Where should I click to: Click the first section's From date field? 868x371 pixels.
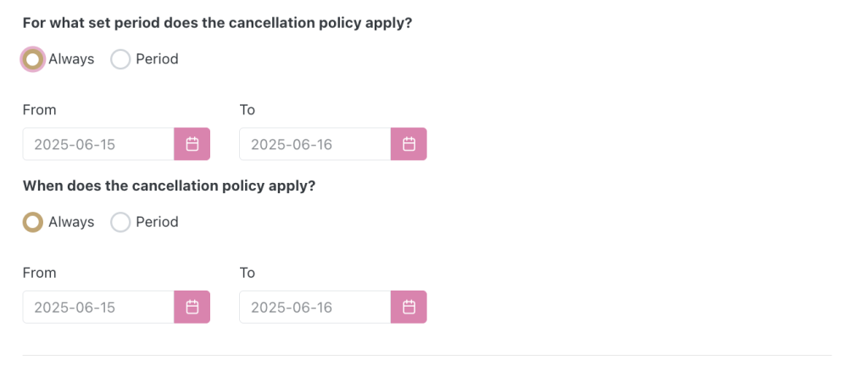click(98, 144)
